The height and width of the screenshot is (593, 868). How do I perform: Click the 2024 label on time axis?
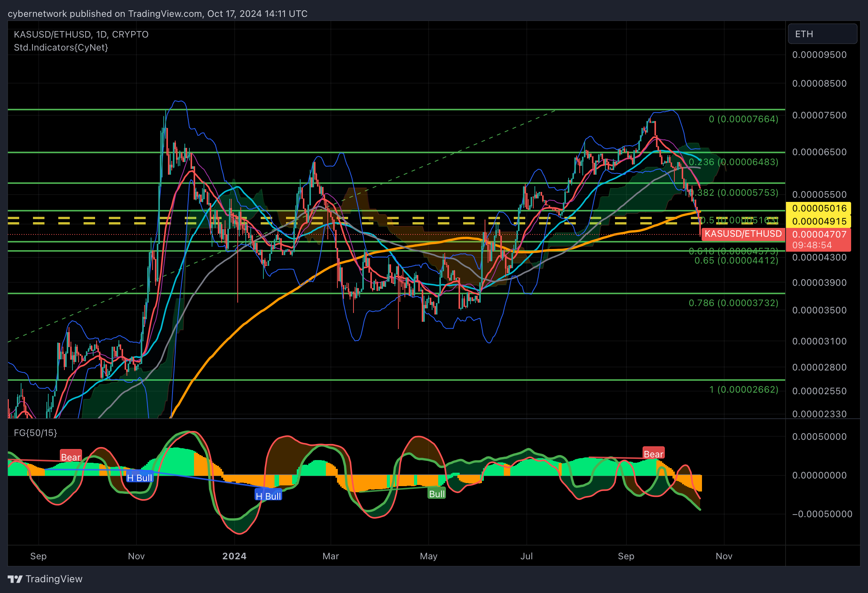(x=234, y=556)
